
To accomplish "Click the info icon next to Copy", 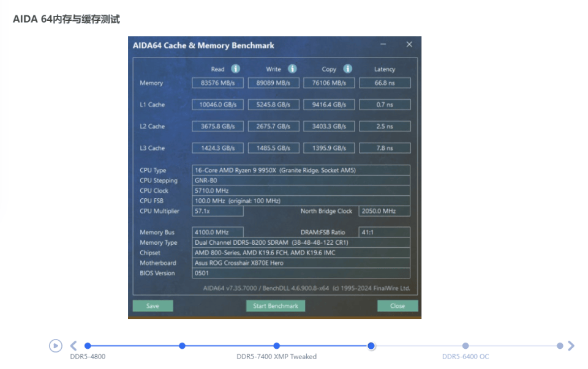I will [347, 69].
